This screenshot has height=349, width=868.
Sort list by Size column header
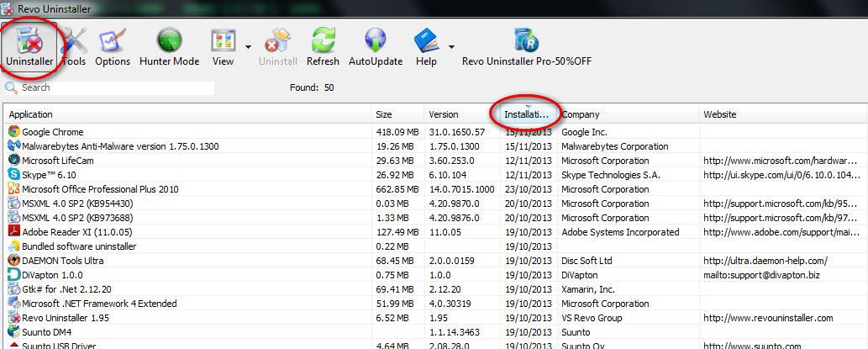click(398, 114)
